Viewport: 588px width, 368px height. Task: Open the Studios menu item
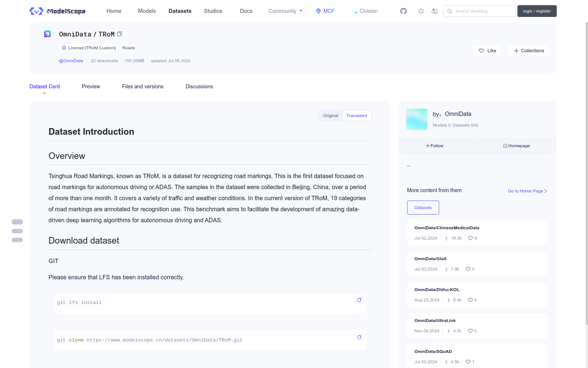point(213,11)
